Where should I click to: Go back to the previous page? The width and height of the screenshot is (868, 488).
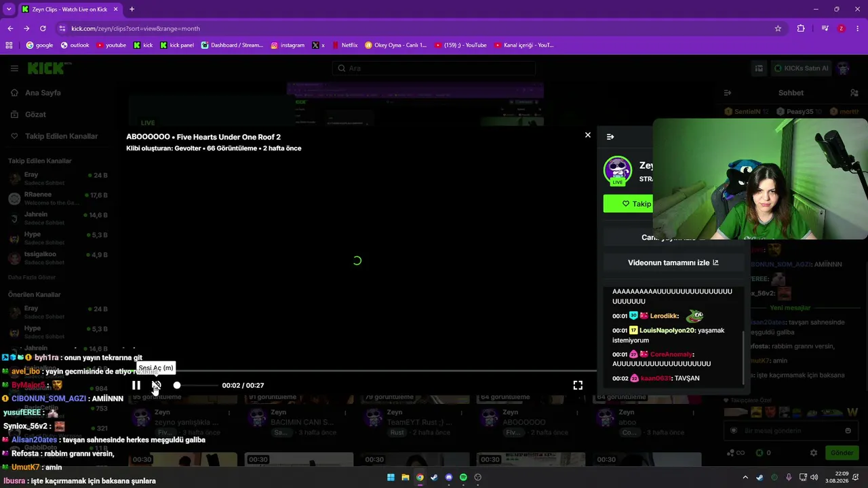point(10,28)
